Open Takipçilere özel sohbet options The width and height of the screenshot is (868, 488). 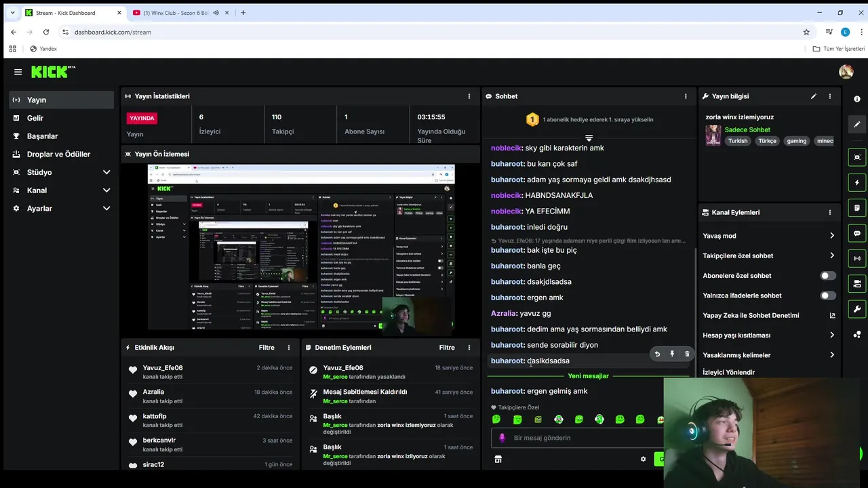pyautogui.click(x=769, y=256)
